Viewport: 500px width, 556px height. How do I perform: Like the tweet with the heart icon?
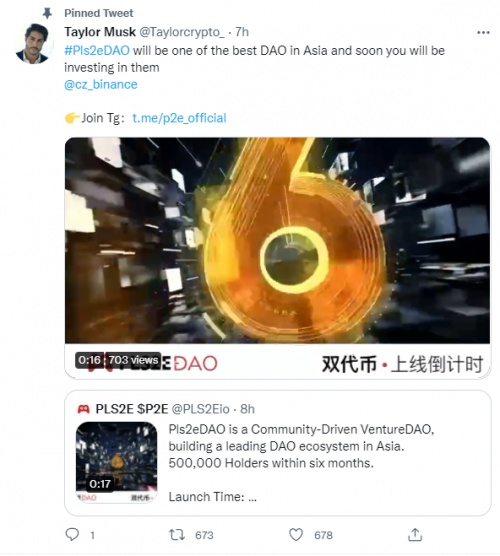tap(296, 534)
